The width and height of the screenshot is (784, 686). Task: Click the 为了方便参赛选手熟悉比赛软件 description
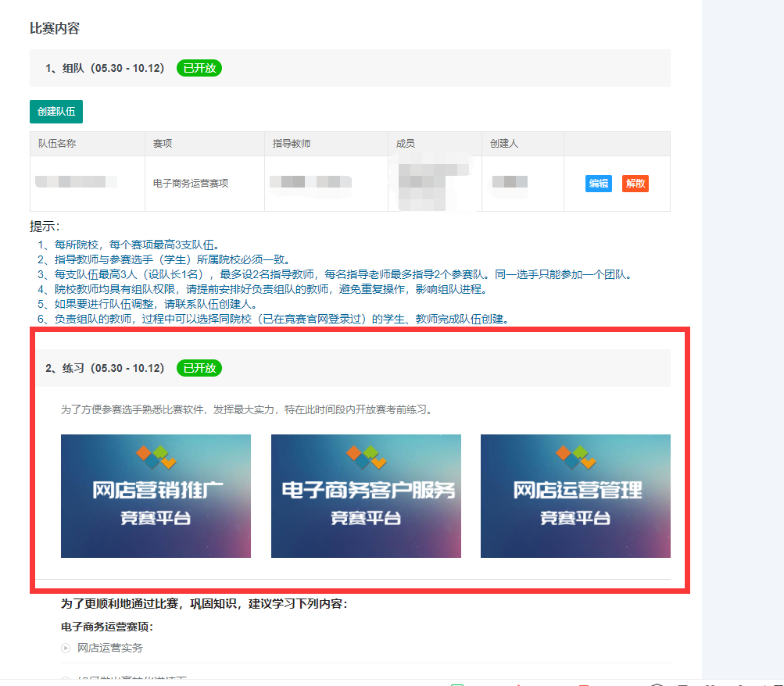(x=247, y=409)
